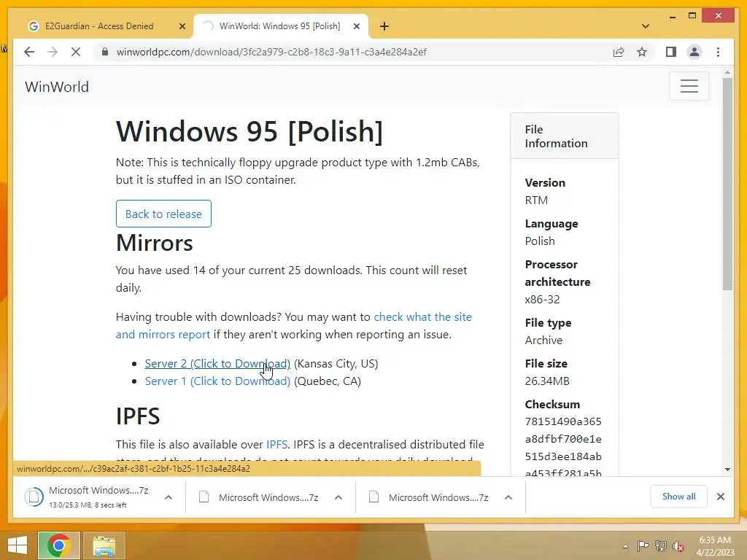Image resolution: width=747 pixels, height=560 pixels.
Task: Click the WinWorld site logo text
Action: (x=57, y=87)
